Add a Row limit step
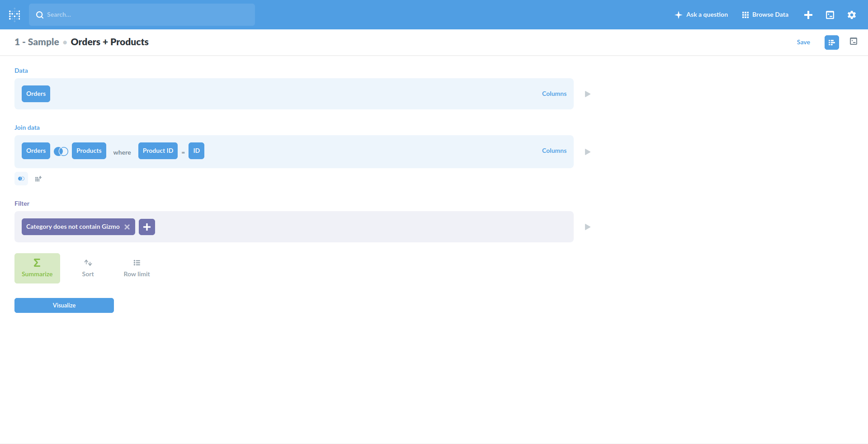This screenshot has height=444, width=868. (x=137, y=269)
